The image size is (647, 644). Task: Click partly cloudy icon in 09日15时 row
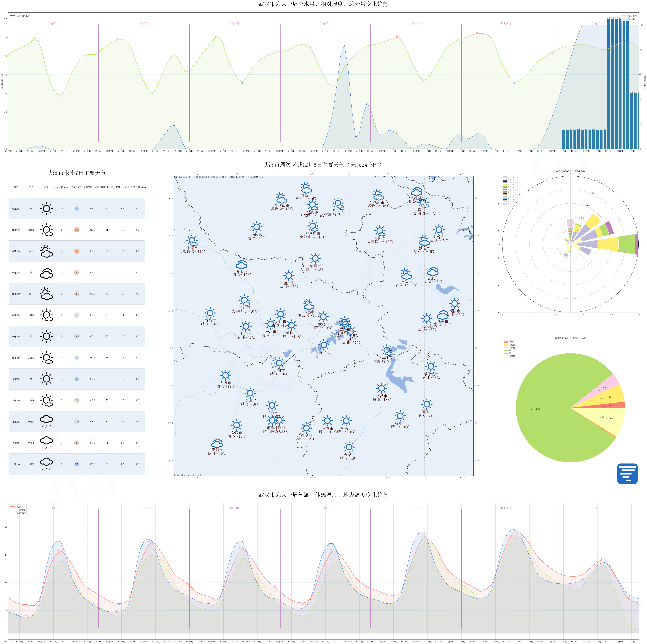[x=47, y=251]
